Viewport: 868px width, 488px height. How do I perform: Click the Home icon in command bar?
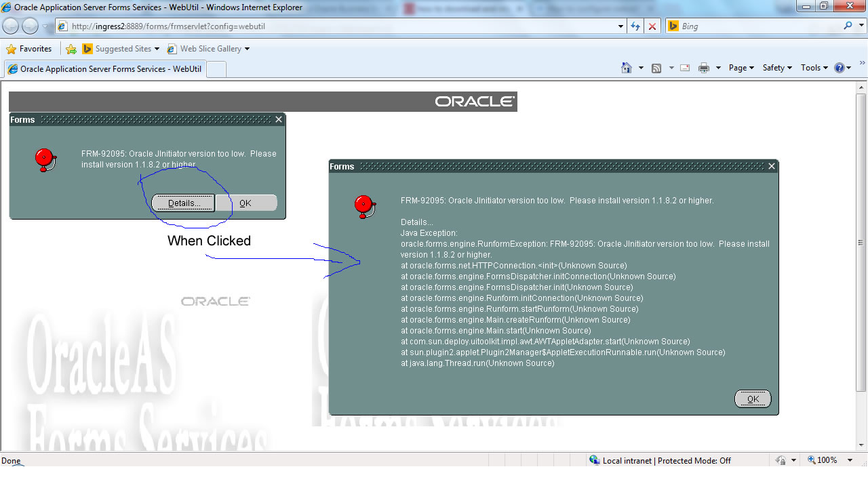coord(627,68)
